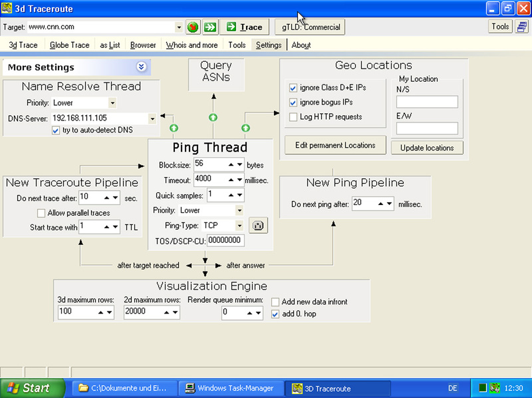Open the Target address dropdown
The height and width of the screenshot is (398, 532).
click(x=178, y=27)
